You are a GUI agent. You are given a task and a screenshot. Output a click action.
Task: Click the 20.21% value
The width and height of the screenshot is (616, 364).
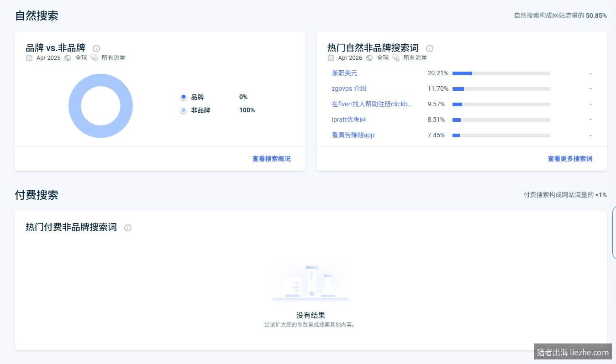pyautogui.click(x=438, y=73)
